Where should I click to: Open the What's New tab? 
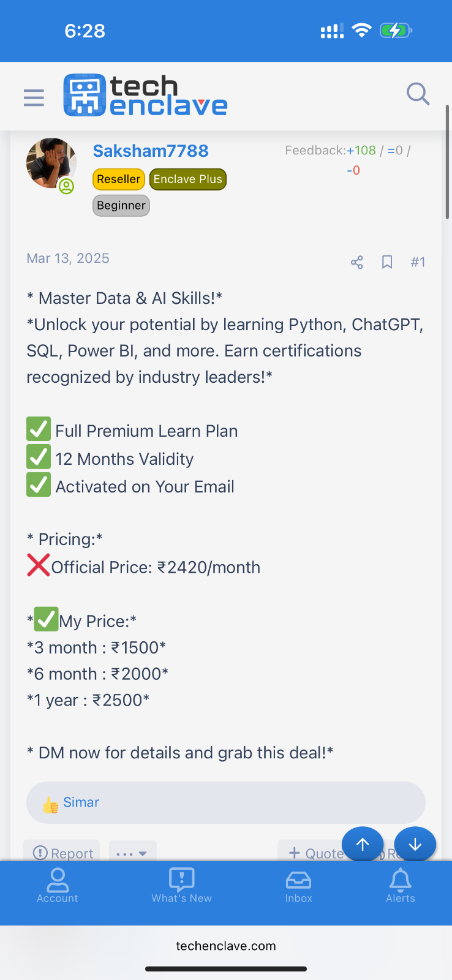coord(182,886)
